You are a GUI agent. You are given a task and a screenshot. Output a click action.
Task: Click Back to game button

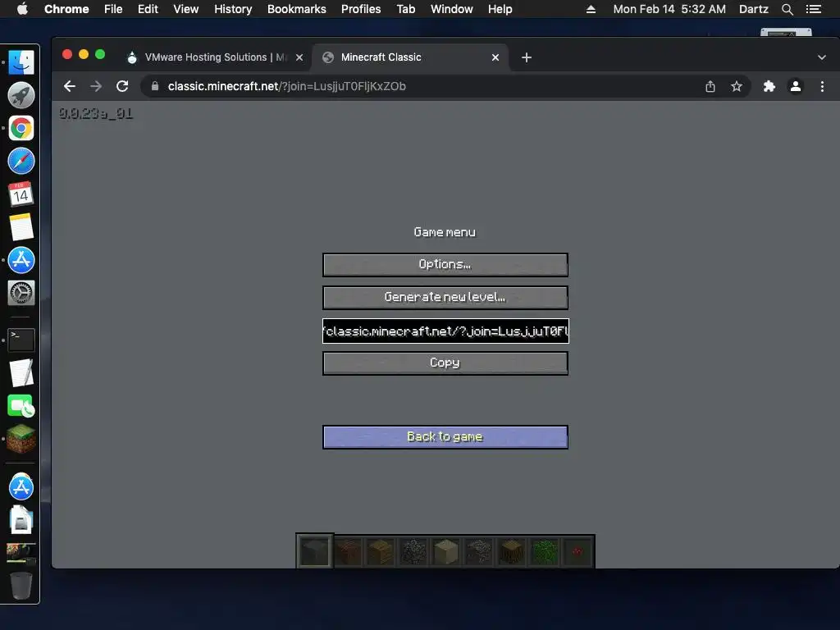coord(445,437)
